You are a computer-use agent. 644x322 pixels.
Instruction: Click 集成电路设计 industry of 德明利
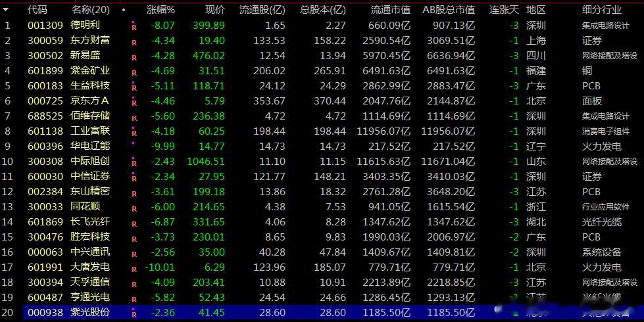tap(605, 26)
